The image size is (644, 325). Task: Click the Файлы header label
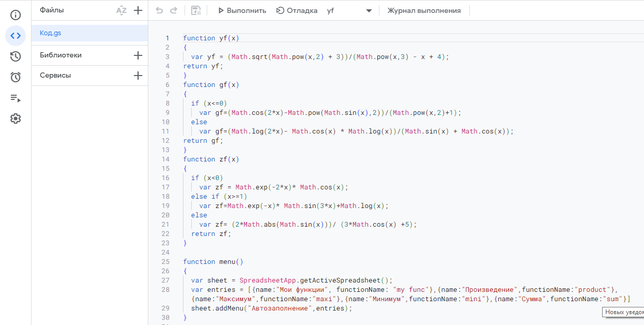tap(52, 10)
